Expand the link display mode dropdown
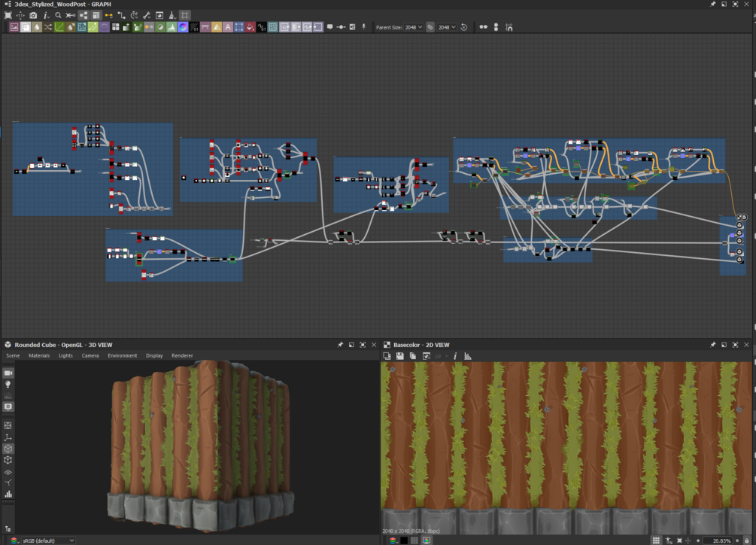The width and height of the screenshot is (756, 545). (x=109, y=16)
